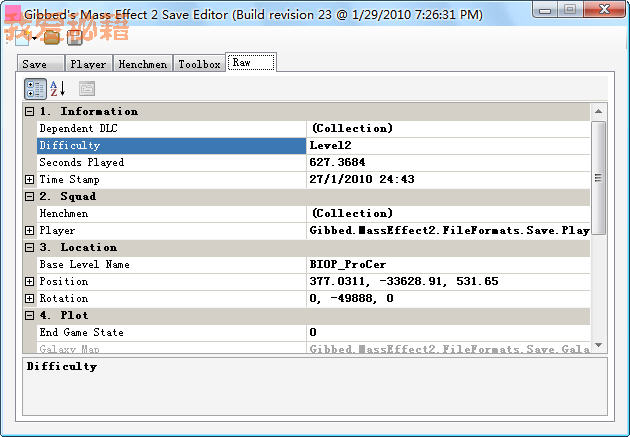
Task: Expand the Time Stamp property
Action: coord(30,180)
